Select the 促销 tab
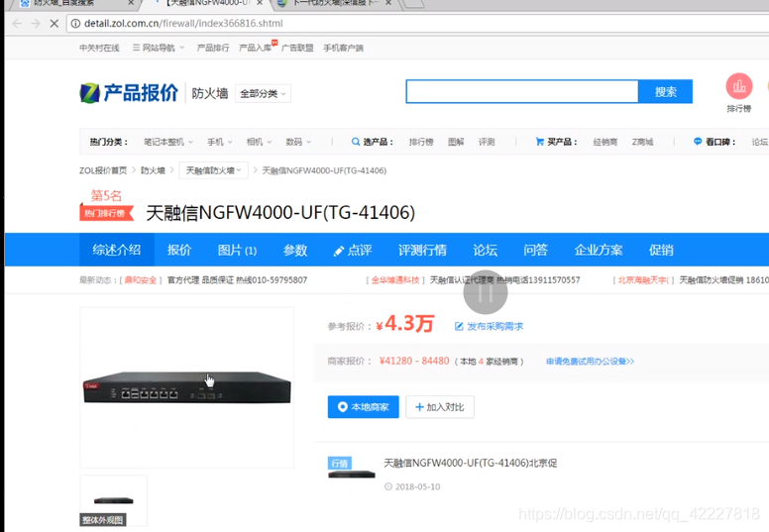Screen dimensions: 769x532 (661, 250)
